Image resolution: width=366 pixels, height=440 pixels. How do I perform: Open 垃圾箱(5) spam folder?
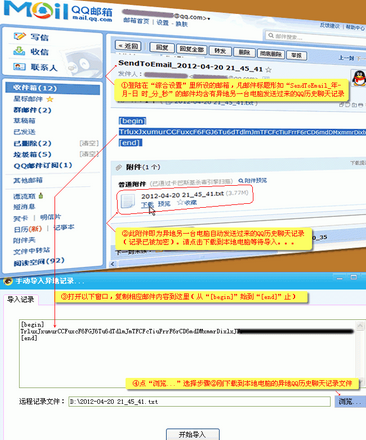coord(32,154)
